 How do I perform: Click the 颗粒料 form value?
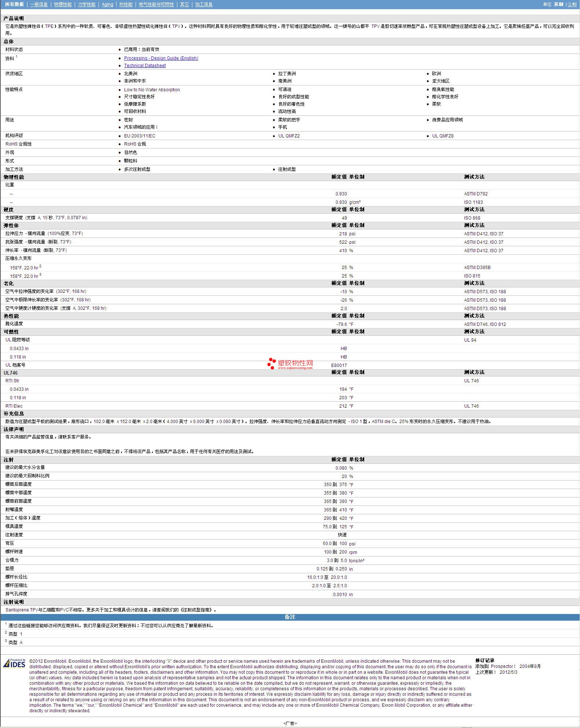tap(130, 161)
